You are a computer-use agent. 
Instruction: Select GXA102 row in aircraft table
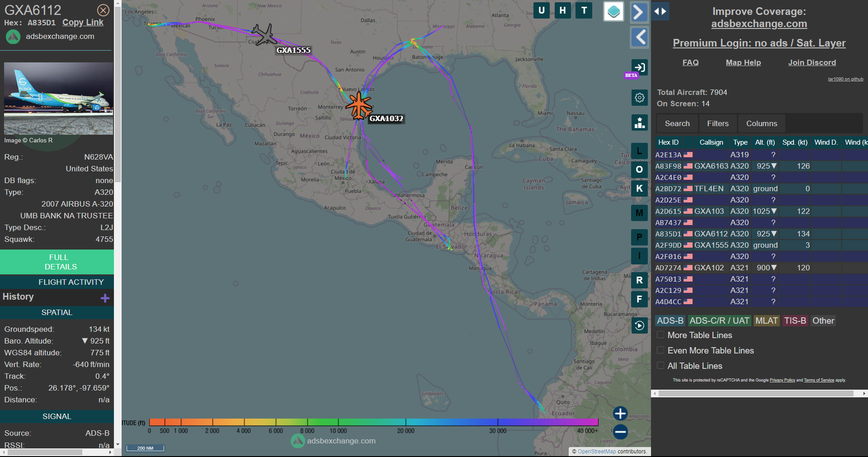coord(761,268)
